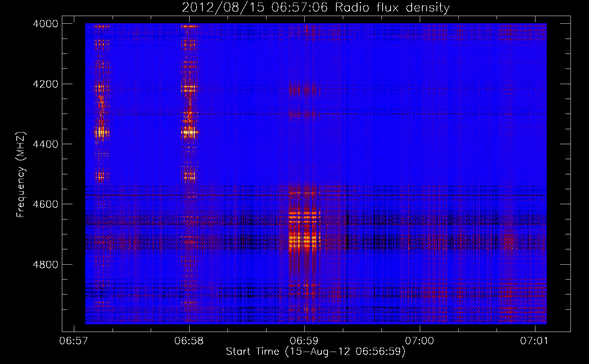The image size is (589, 364).
Task: Click the 06:57 time axis label
Action: click(74, 341)
